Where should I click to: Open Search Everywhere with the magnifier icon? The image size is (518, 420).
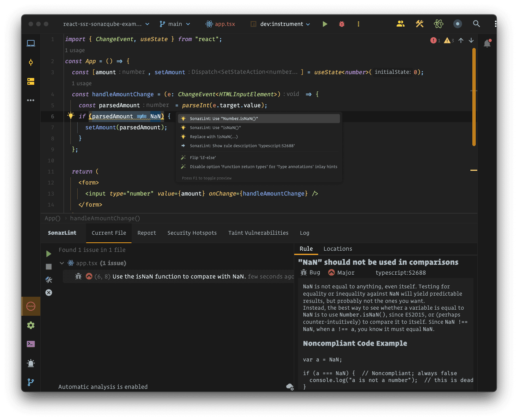point(477,24)
